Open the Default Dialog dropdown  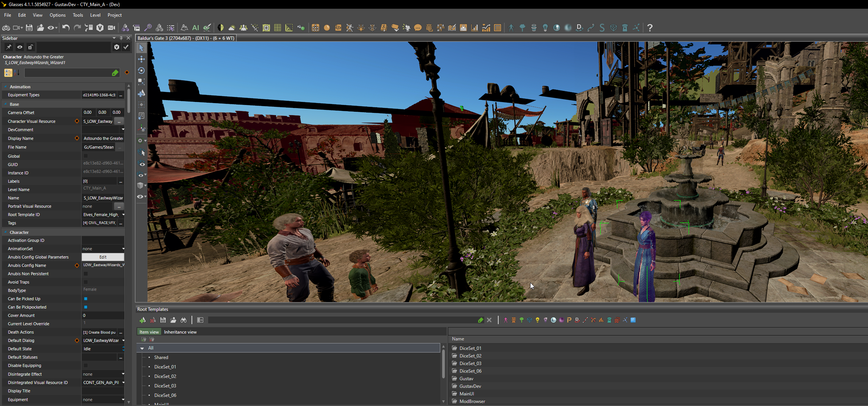[123, 340]
